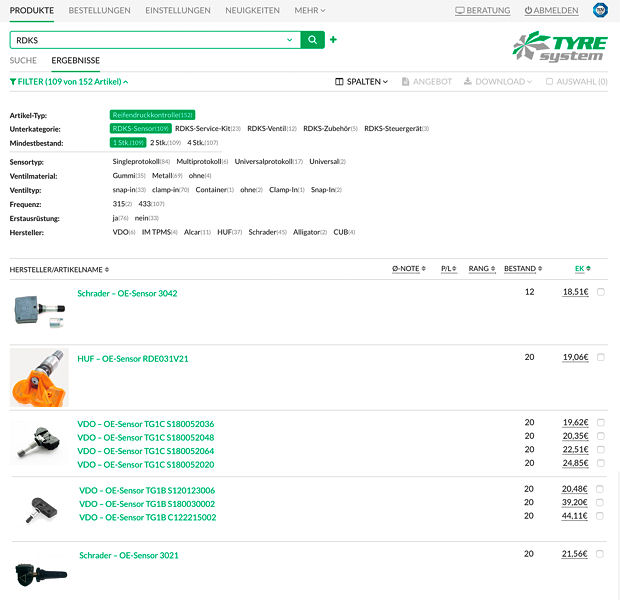Open the search field dropdown arrow

click(x=289, y=40)
